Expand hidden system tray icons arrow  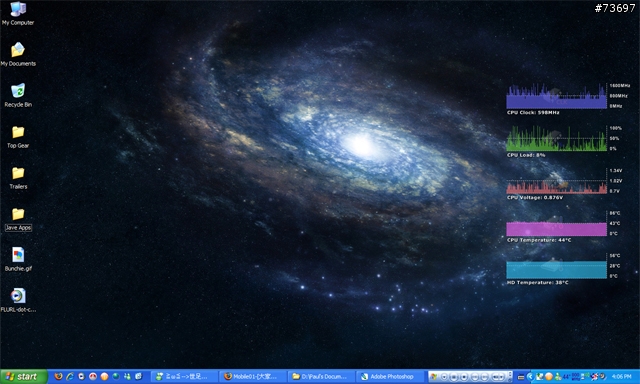530,377
